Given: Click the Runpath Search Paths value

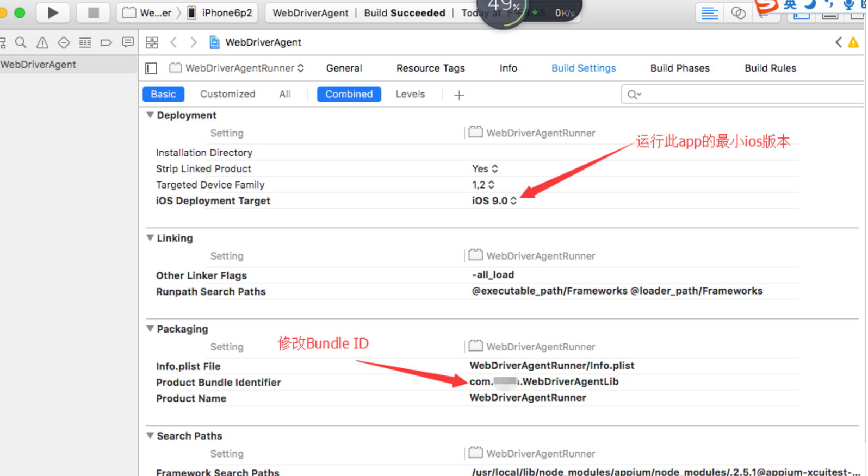Looking at the screenshot, I should click(617, 291).
